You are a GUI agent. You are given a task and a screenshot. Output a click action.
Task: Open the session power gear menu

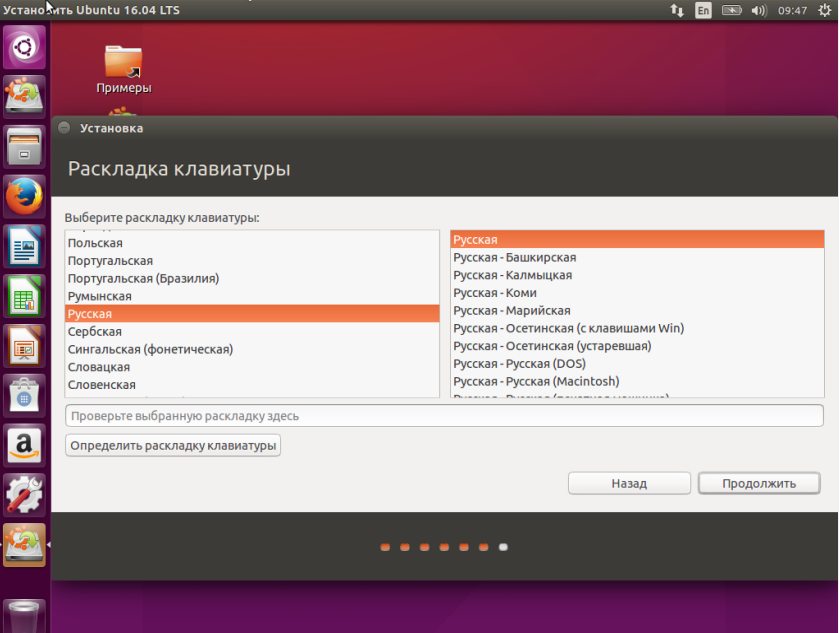pos(825,10)
